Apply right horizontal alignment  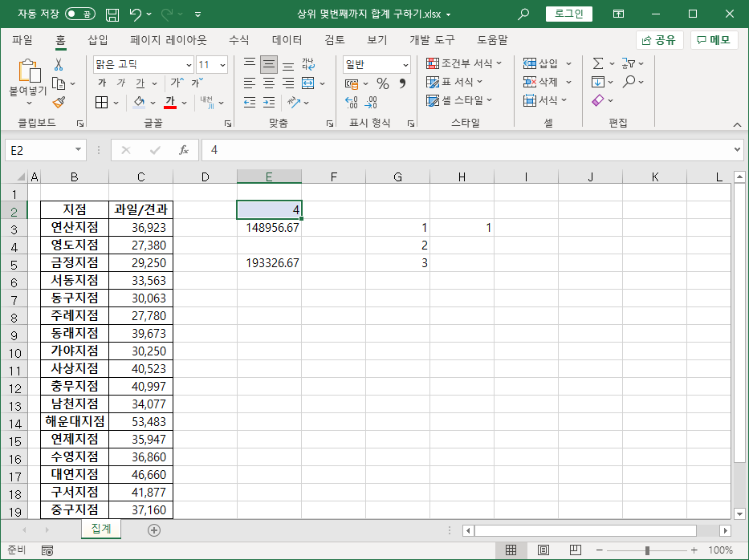point(288,83)
